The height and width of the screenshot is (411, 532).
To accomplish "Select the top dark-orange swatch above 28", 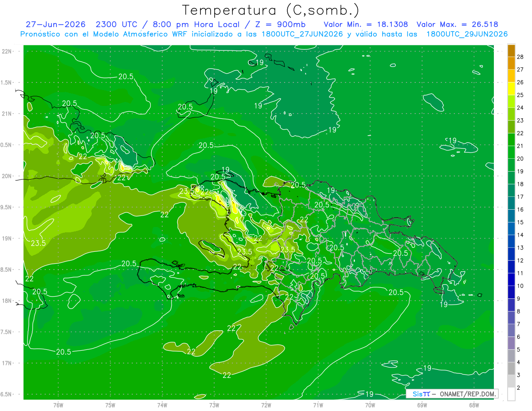I will 511,51.
